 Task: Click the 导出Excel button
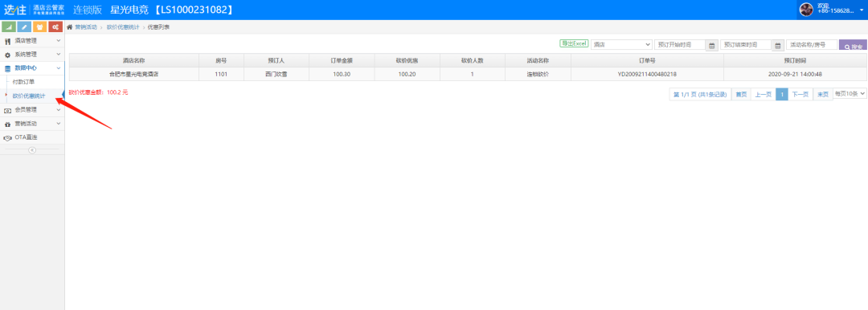point(574,43)
